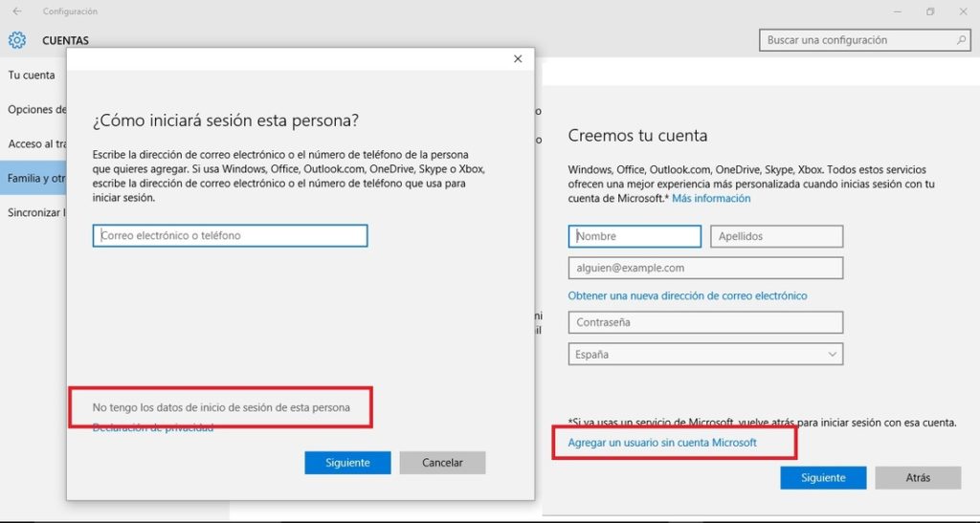Go back with the Configuración arrow

[x=17, y=11]
